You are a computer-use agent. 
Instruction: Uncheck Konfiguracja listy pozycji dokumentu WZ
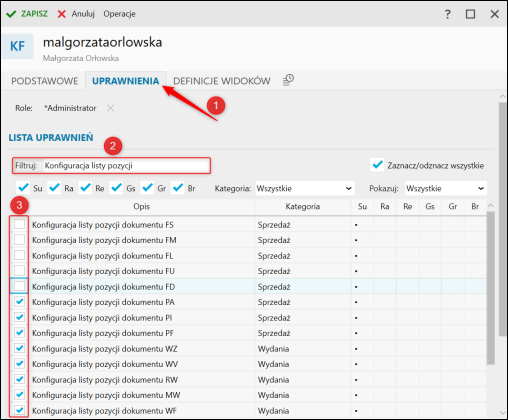coord(19,348)
